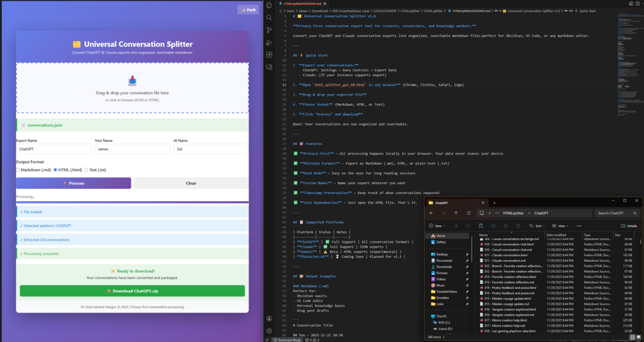Open the Manage gear in VS Code

pos(269,330)
